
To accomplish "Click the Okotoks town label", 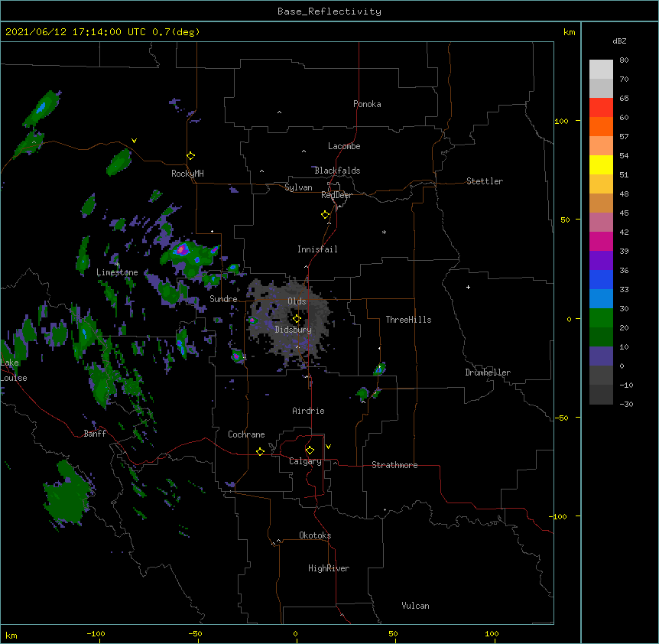I will 315,535.
